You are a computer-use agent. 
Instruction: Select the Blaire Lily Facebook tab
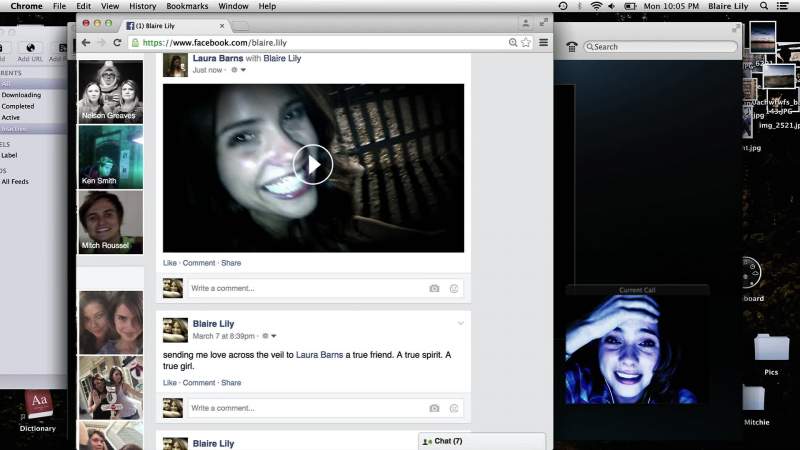click(173, 26)
